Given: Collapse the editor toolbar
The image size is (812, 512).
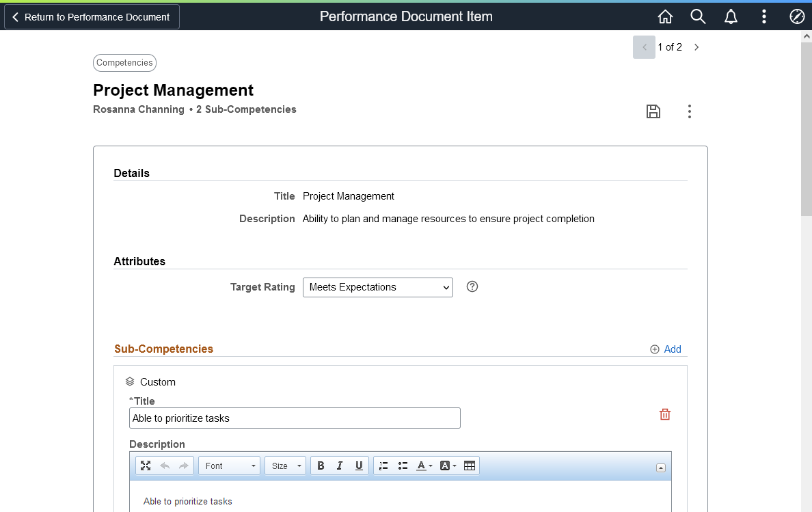Looking at the screenshot, I should pos(661,468).
